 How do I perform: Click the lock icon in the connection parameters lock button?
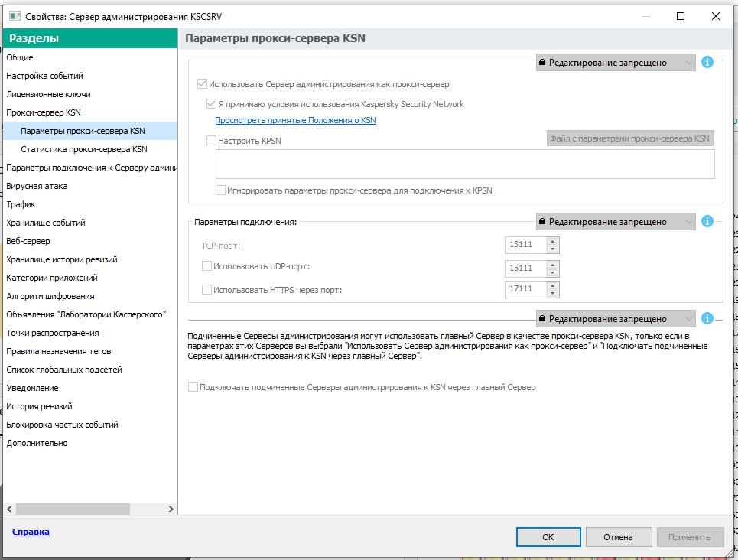pyautogui.click(x=542, y=222)
